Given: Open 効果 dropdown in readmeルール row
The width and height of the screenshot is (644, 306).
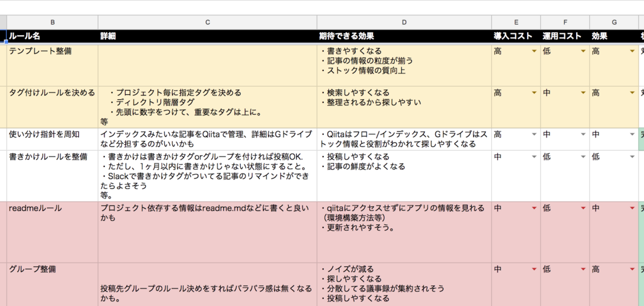Looking at the screenshot, I should [x=633, y=209].
